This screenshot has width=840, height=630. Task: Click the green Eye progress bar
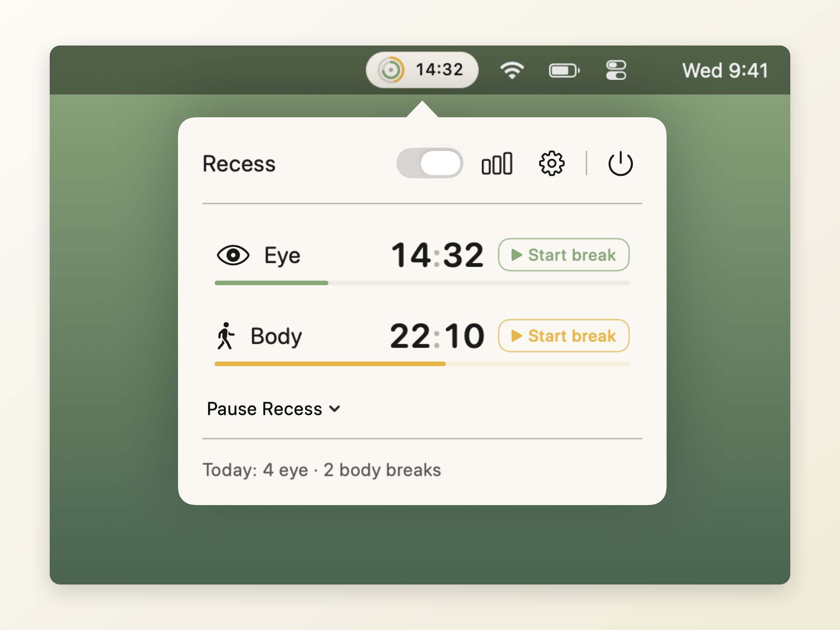tap(422, 283)
